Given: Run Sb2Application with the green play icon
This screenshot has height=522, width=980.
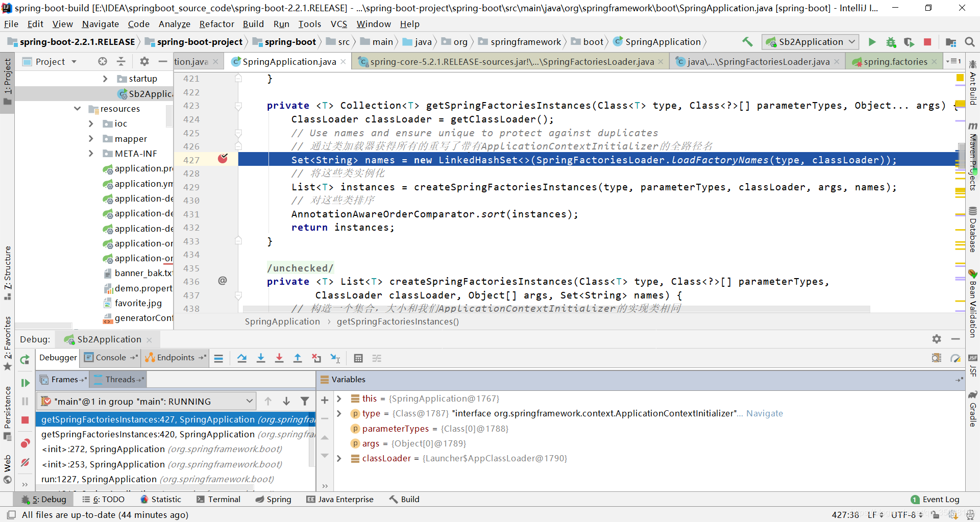Looking at the screenshot, I should click(872, 42).
